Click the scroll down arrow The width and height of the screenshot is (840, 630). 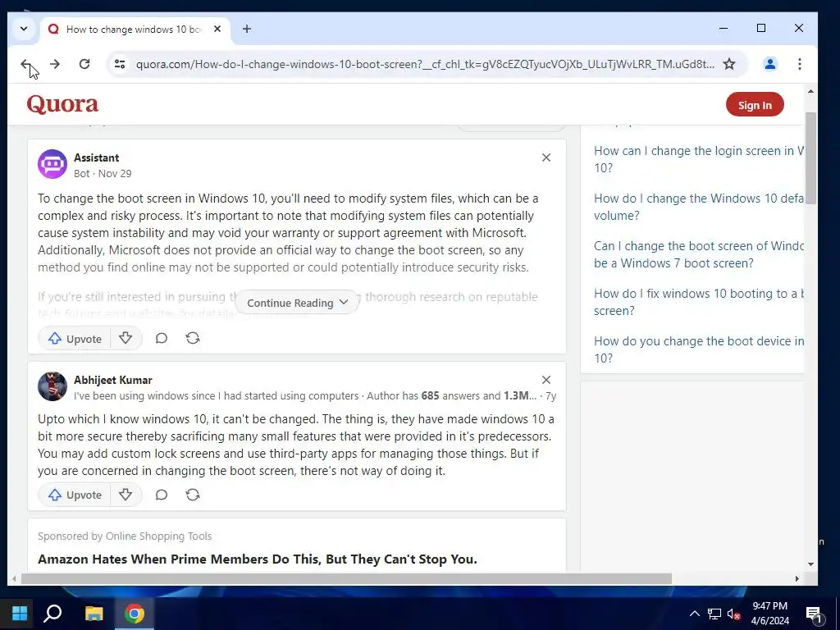point(810,564)
